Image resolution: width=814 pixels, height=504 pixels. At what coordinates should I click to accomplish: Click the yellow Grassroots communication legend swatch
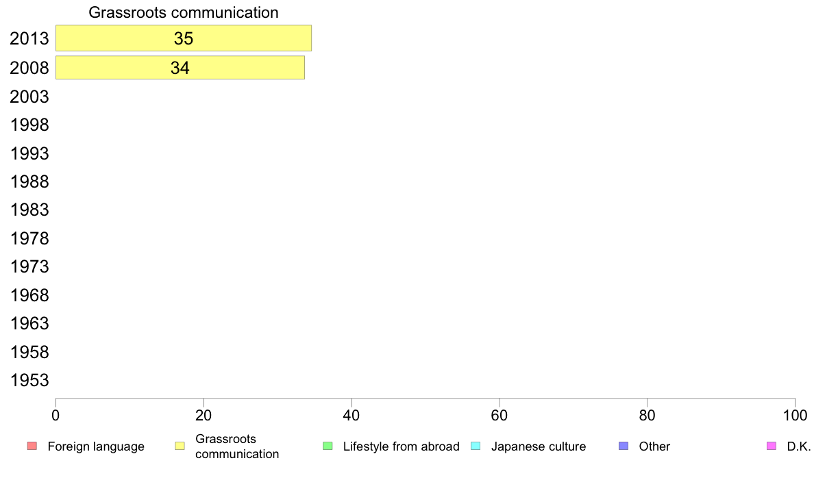180,446
